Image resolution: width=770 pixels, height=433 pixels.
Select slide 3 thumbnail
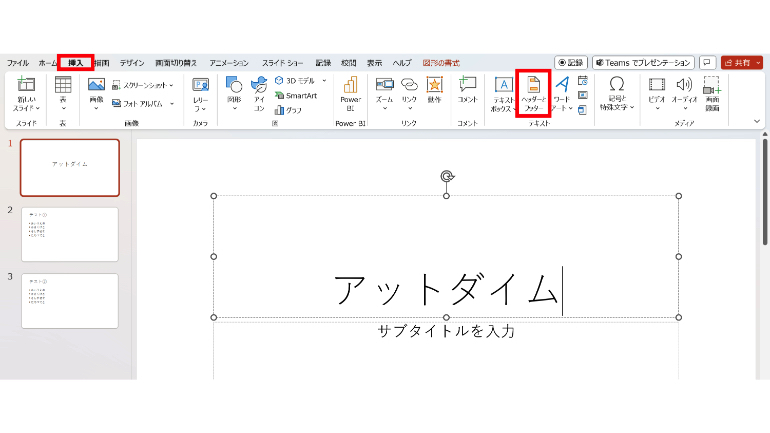[70, 300]
